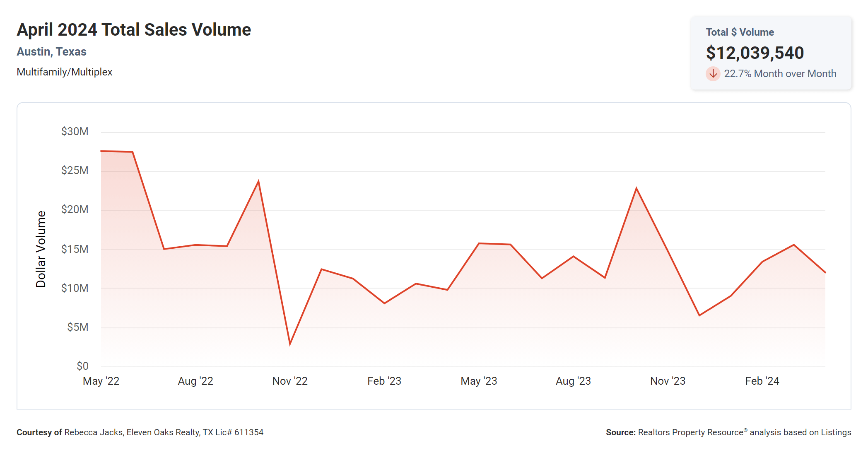This screenshot has width=868, height=456.
Task: Click the Dollar Volume axis title
Action: [x=41, y=249]
